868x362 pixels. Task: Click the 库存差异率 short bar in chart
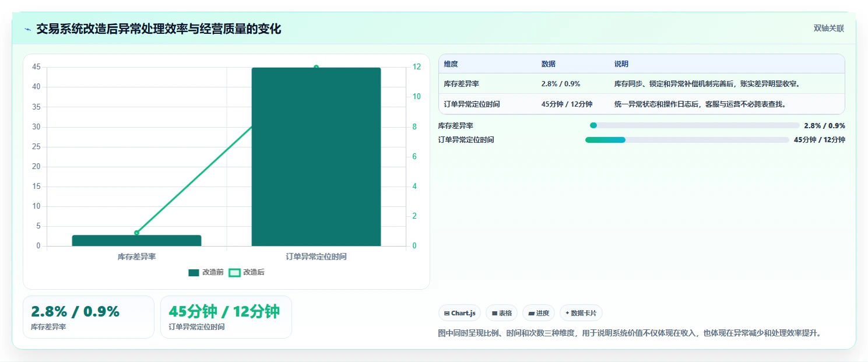(136, 241)
